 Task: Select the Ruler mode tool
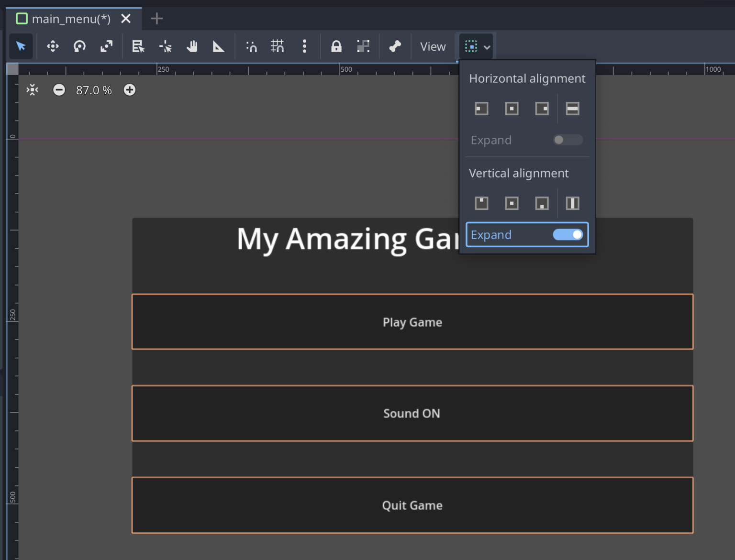(219, 46)
